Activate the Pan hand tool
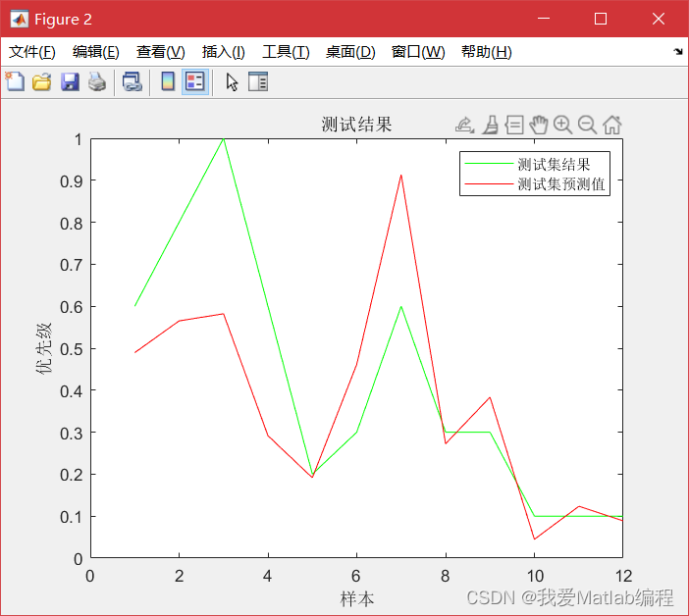Screen dimensions: 689x616 point(539,126)
